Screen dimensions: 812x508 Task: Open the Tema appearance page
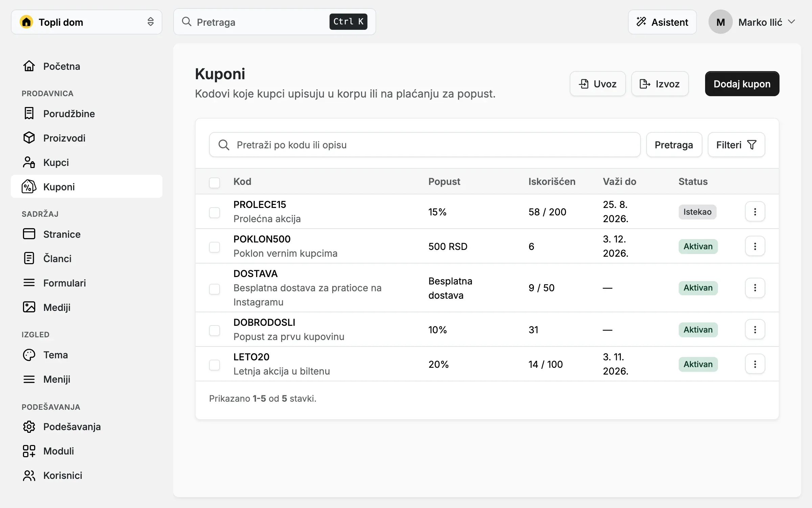86,355
